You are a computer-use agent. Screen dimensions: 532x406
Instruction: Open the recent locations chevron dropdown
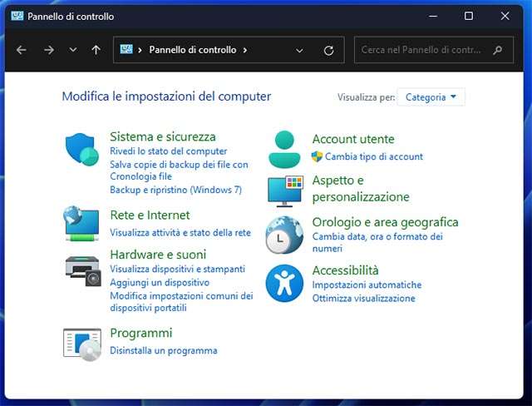click(73, 50)
